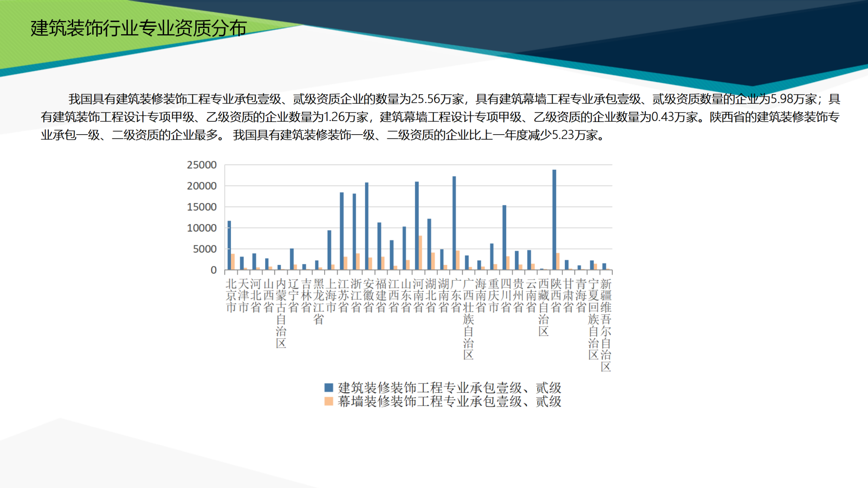This screenshot has height=488, width=868.
Task: Click the 天津市 axis label
Action: coord(244,295)
